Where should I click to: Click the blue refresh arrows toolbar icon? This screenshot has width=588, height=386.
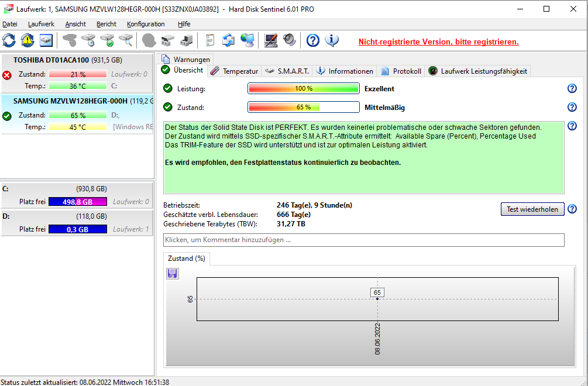pyautogui.click(x=9, y=40)
